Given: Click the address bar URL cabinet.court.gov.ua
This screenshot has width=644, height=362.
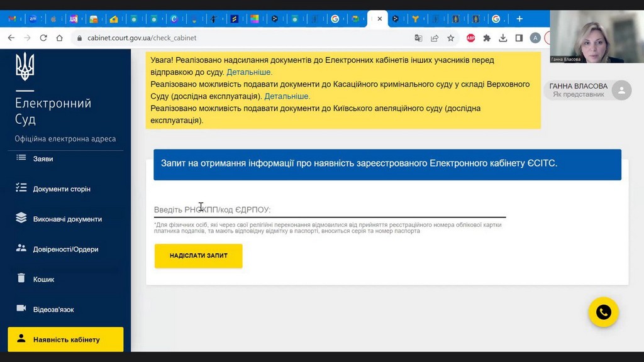Looking at the screenshot, I should [142, 38].
